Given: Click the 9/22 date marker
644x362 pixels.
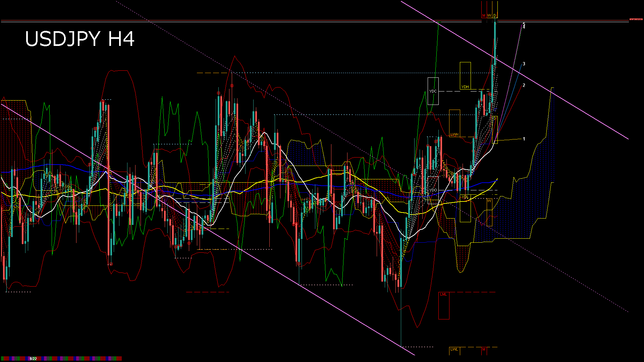Looking at the screenshot, I should [x=33, y=359].
